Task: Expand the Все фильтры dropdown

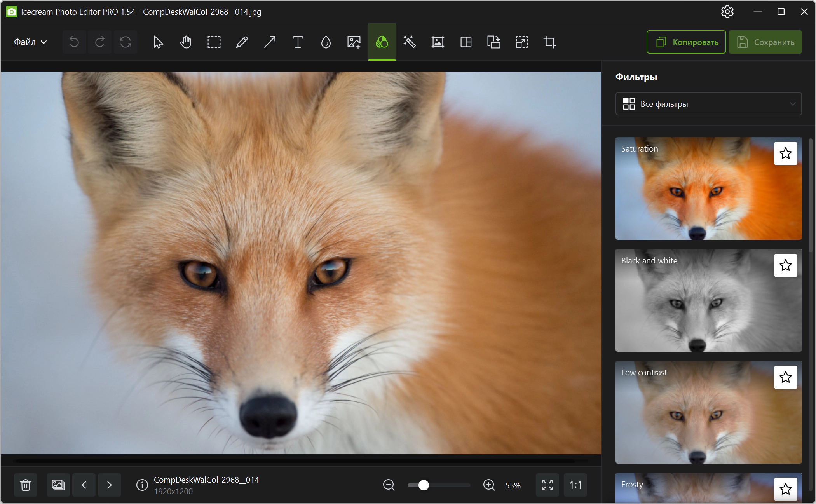Action: (x=708, y=104)
